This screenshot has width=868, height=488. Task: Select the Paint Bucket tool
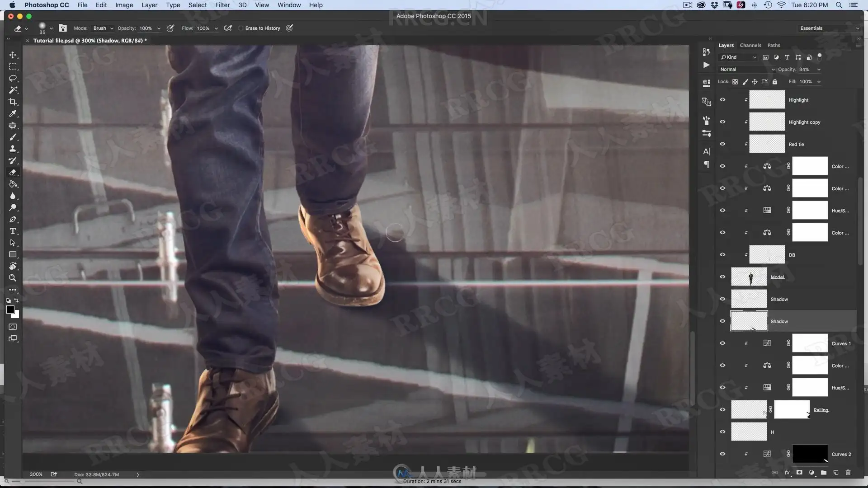coord(13,184)
